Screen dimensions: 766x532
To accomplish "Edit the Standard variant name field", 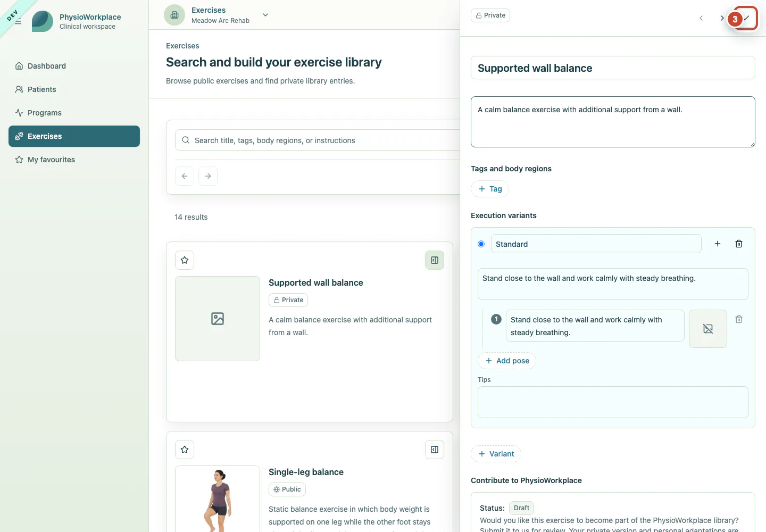I will coord(596,244).
